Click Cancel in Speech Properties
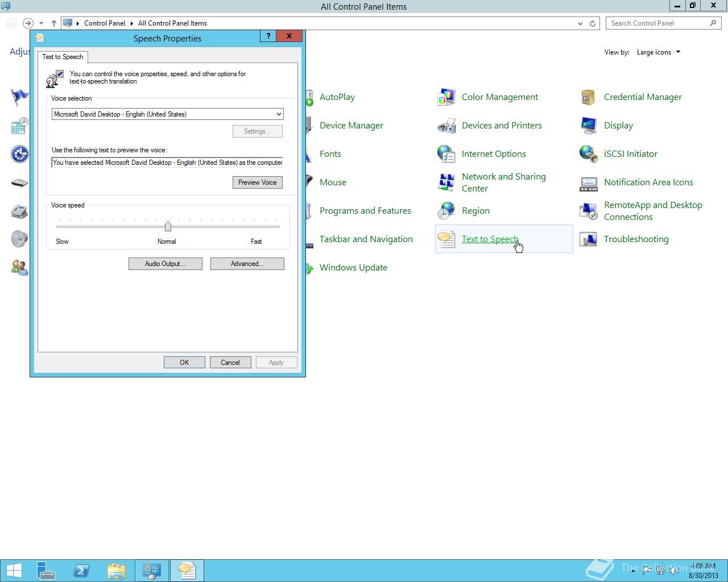 [230, 363]
